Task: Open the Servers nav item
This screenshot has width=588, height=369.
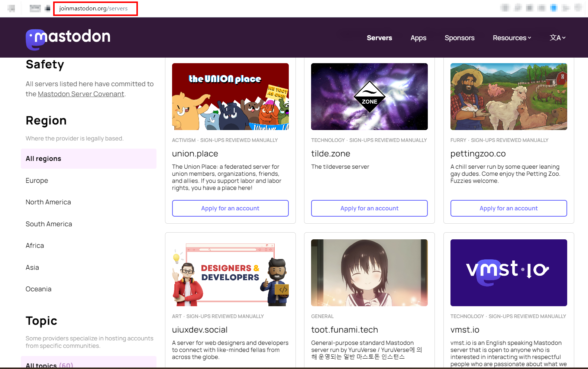Action: [x=379, y=38]
